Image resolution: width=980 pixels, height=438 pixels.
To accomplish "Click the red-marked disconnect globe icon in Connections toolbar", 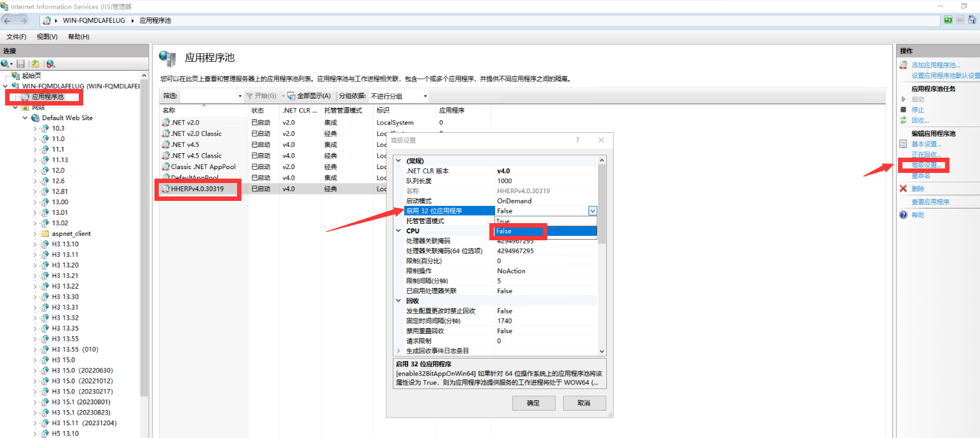I will (50, 64).
